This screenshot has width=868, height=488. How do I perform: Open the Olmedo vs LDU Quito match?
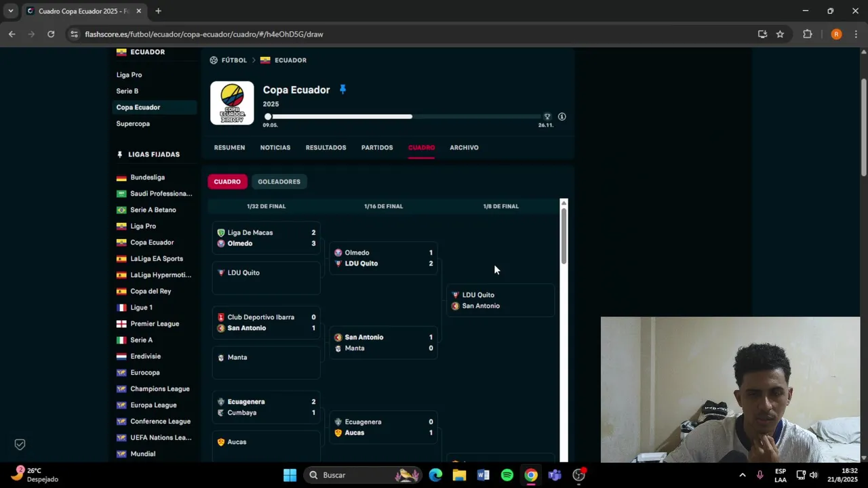click(x=384, y=258)
